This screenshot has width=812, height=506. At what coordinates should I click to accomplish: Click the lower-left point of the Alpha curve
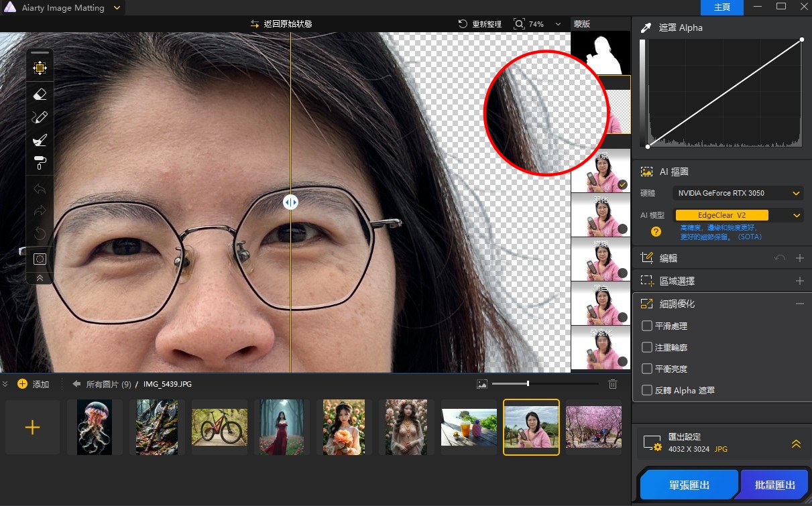click(648, 146)
